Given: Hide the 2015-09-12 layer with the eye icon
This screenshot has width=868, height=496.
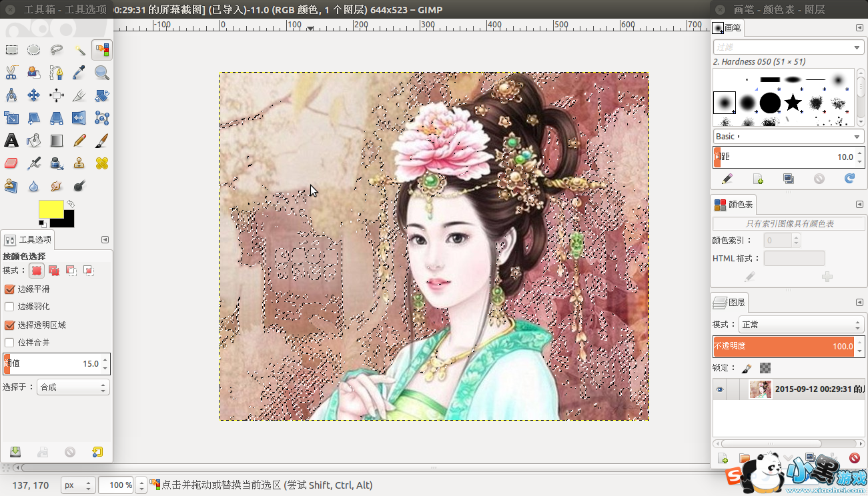Looking at the screenshot, I should pyautogui.click(x=719, y=389).
